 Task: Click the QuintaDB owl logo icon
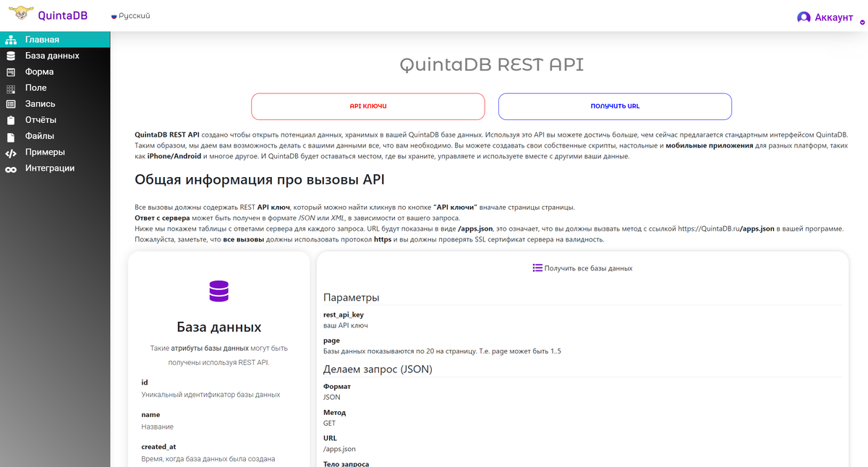click(20, 14)
